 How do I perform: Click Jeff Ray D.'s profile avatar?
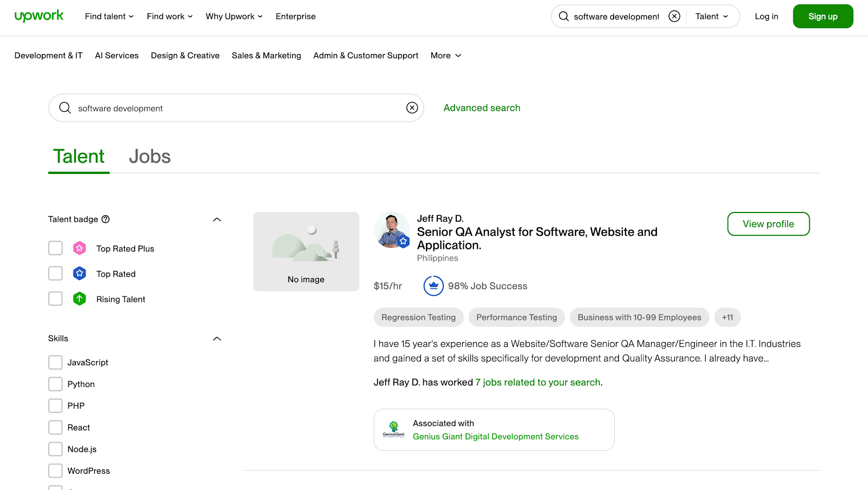392,230
